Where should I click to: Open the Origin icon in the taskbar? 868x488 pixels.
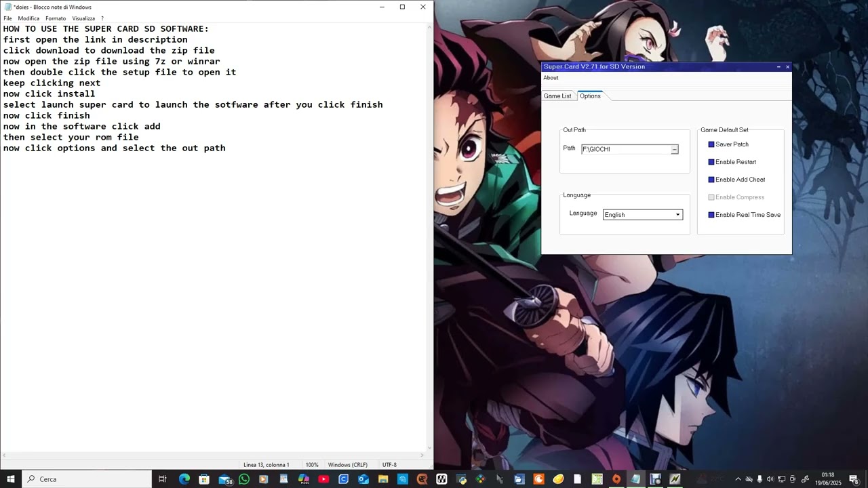[616, 479]
